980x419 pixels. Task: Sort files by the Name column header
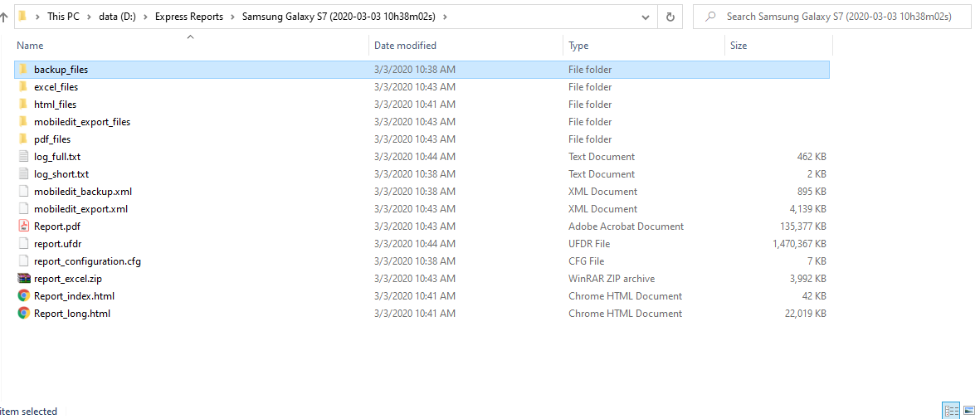tap(31, 46)
